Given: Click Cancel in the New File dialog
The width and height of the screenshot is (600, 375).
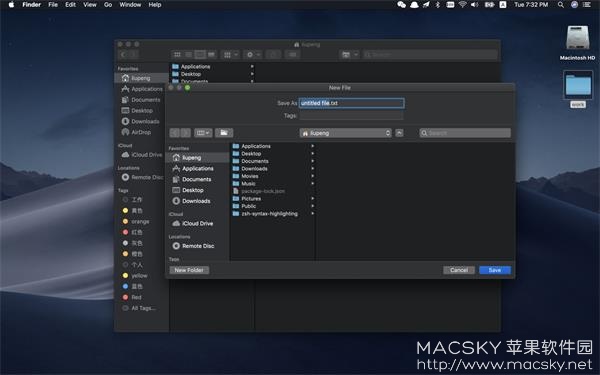Looking at the screenshot, I should (459, 270).
